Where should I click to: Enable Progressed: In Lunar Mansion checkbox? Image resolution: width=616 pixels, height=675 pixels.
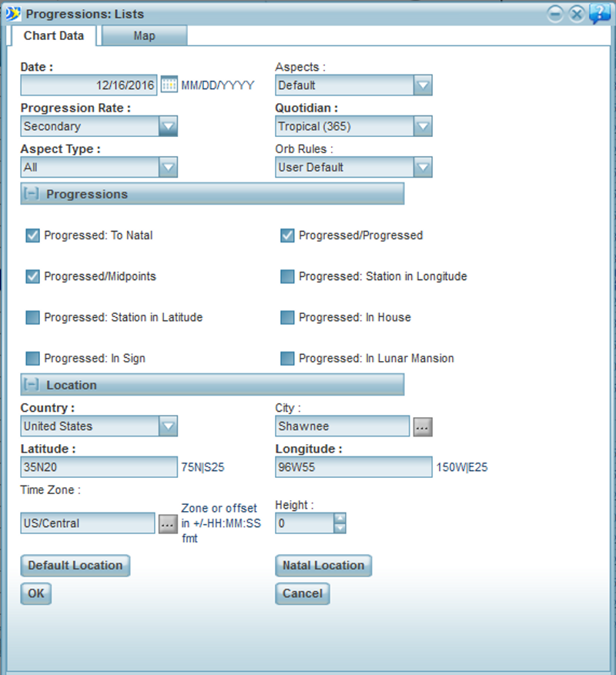tap(287, 358)
